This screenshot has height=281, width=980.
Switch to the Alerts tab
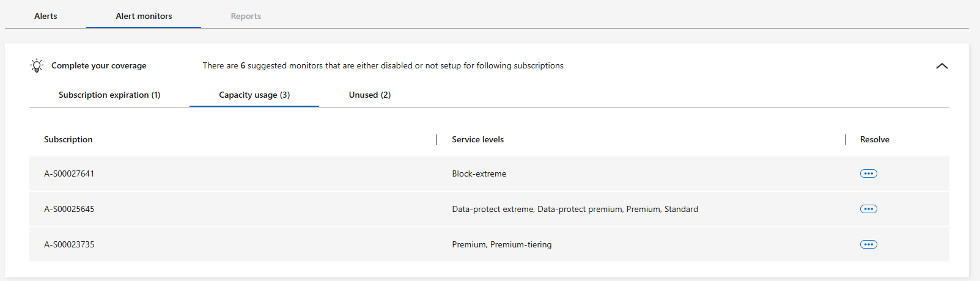pos(46,16)
